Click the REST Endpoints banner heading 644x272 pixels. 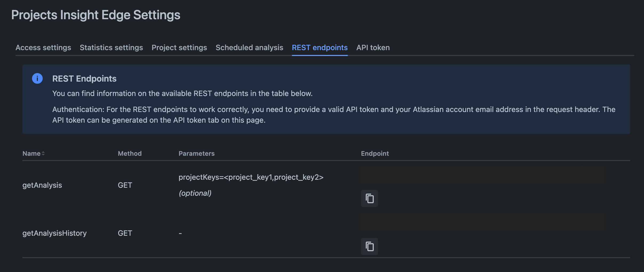(x=84, y=79)
